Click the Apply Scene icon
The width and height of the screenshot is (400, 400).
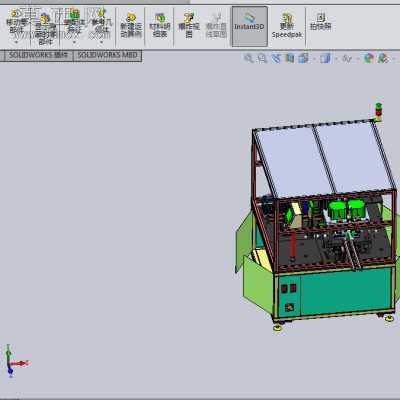383,58
